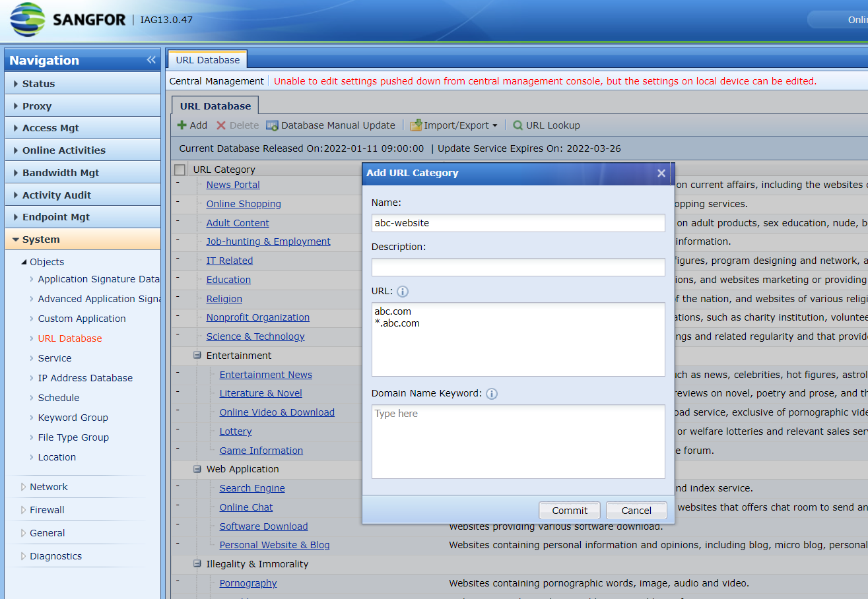Image resolution: width=868 pixels, height=599 pixels.
Task: Open Custom Application in navigation
Action: tap(82, 319)
